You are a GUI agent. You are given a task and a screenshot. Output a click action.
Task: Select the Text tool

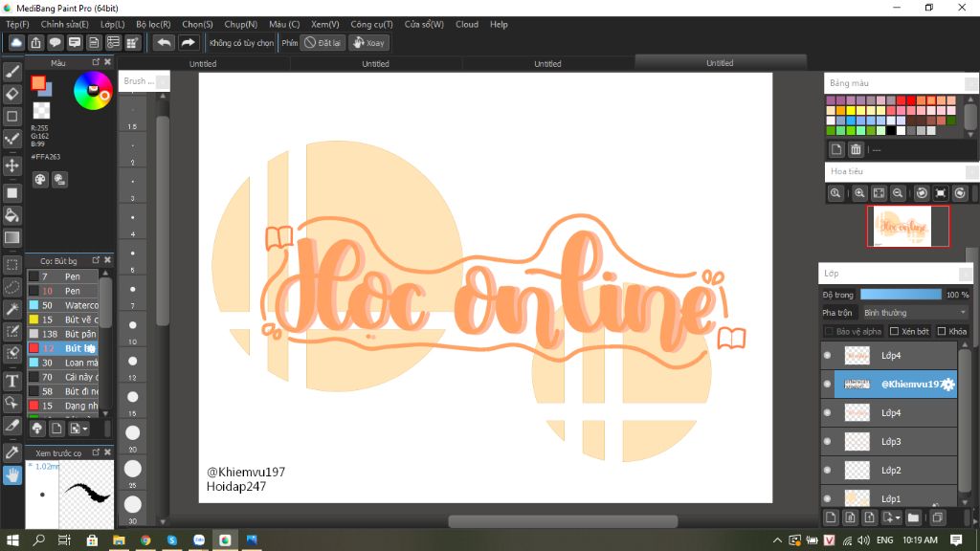[11, 381]
